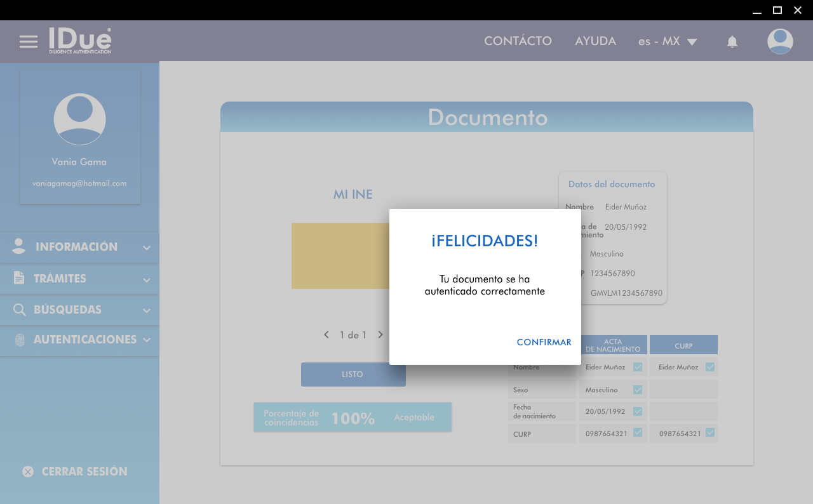Screen dimensions: 813x504
Task: Click the notification bell icon
Action: coord(732,42)
